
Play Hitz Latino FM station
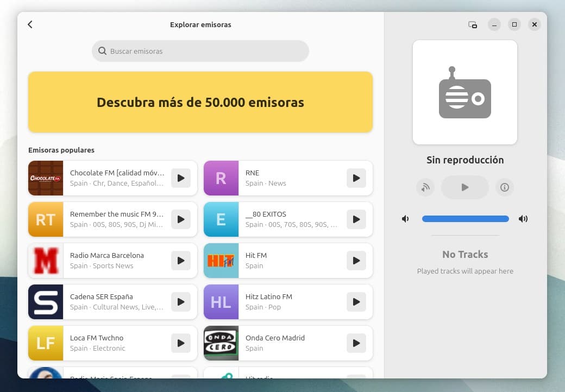coord(356,302)
